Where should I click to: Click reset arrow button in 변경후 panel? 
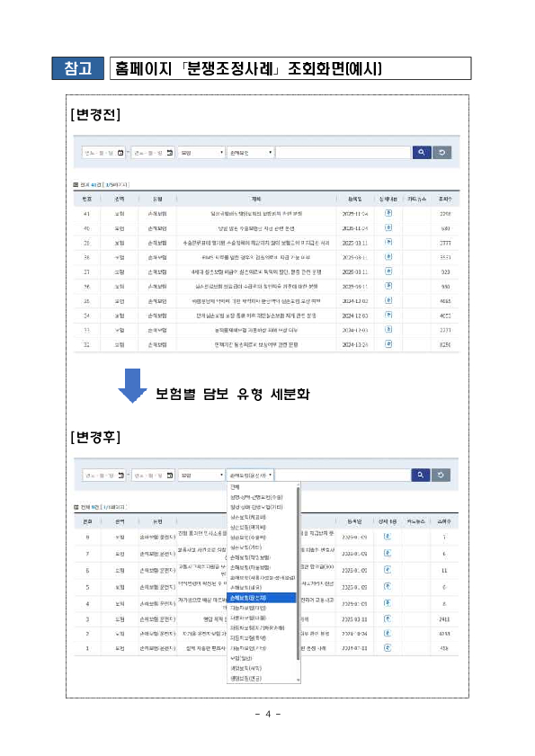click(441, 475)
